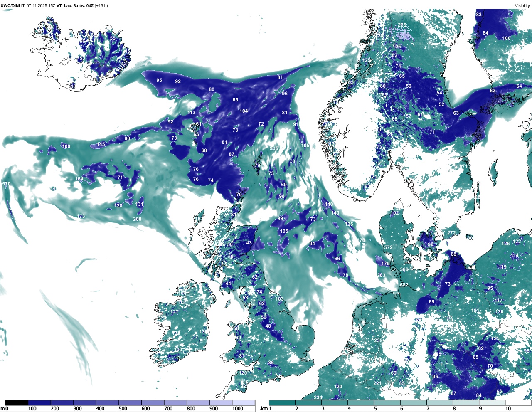Click the '181' visibility value
This screenshot has height=412, width=532.
coord(475,311)
